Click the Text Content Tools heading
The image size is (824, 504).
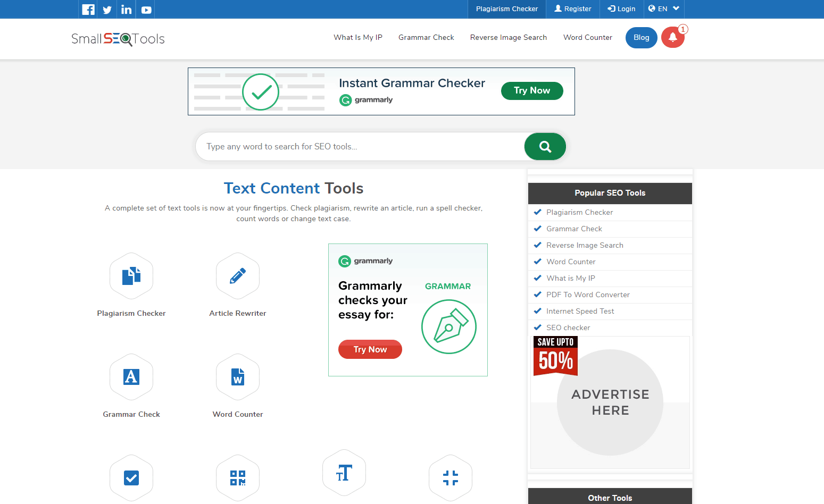click(x=294, y=188)
